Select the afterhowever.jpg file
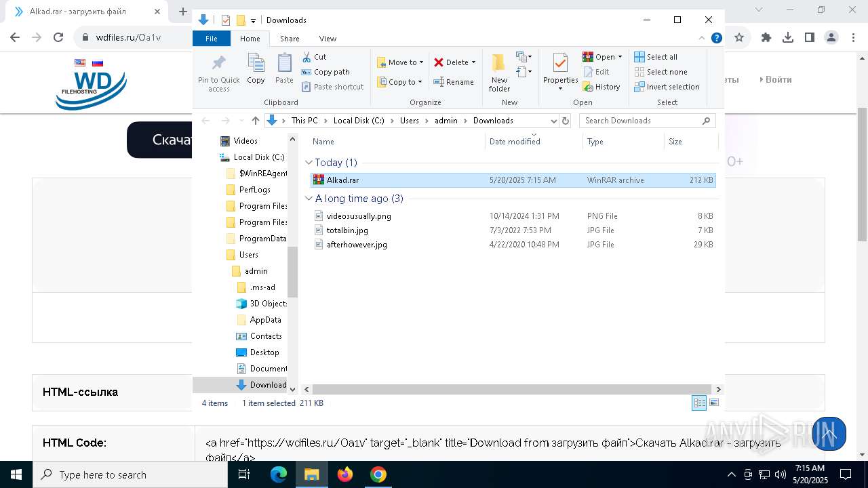 513,245
